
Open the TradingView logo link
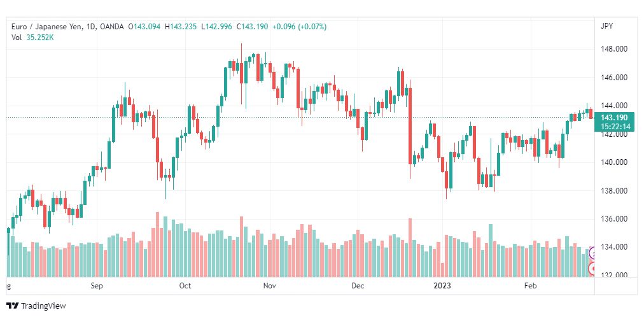pos(36,306)
